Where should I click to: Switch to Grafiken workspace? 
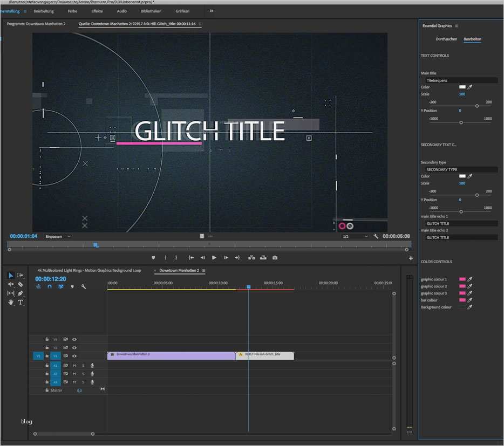point(182,11)
